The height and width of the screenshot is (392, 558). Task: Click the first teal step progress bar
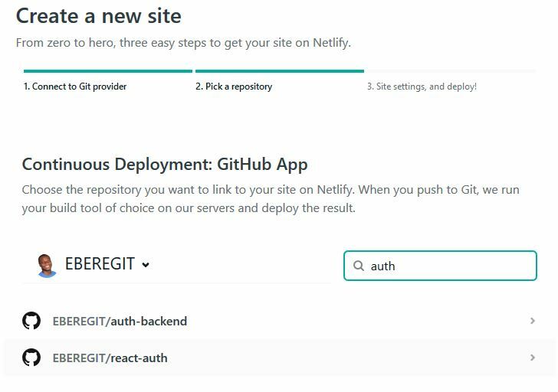tap(108, 71)
